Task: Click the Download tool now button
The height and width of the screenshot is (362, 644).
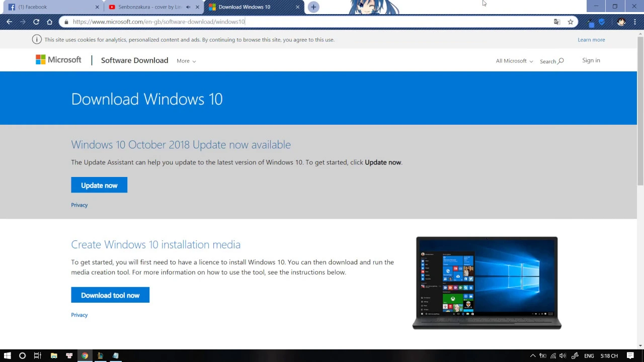Action: coord(110,295)
